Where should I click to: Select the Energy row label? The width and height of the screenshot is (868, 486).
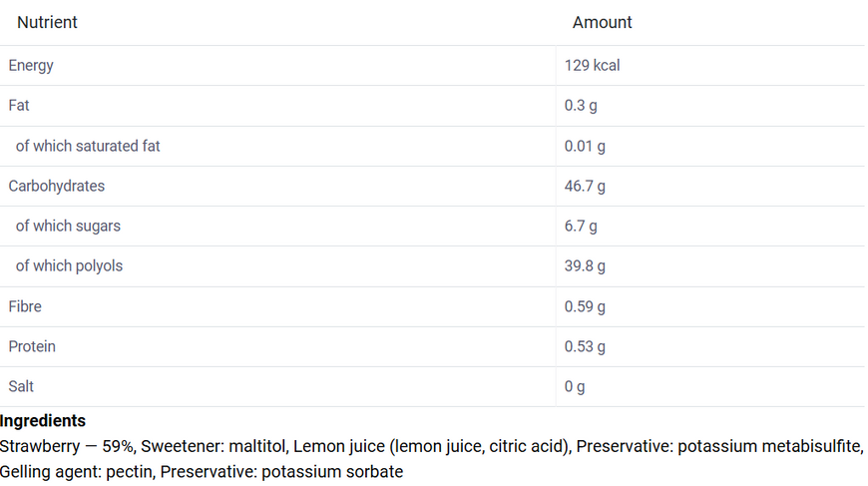pos(31,65)
